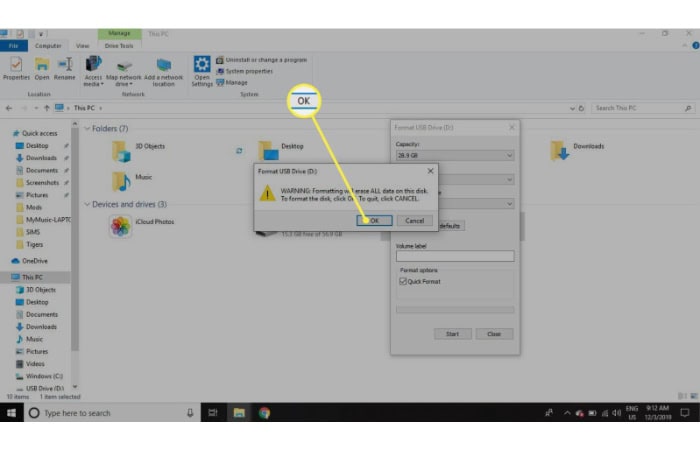
Task: Click the Cortana microphone icon
Action: point(190,413)
